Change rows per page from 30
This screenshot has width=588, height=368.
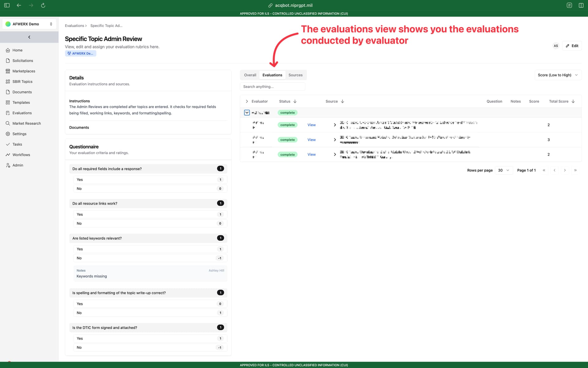[x=504, y=170]
